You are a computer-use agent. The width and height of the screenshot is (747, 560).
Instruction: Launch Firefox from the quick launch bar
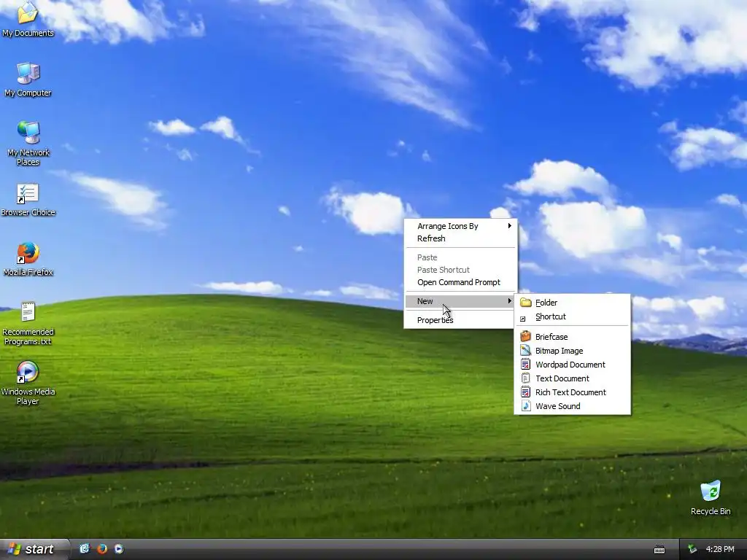coord(102,548)
